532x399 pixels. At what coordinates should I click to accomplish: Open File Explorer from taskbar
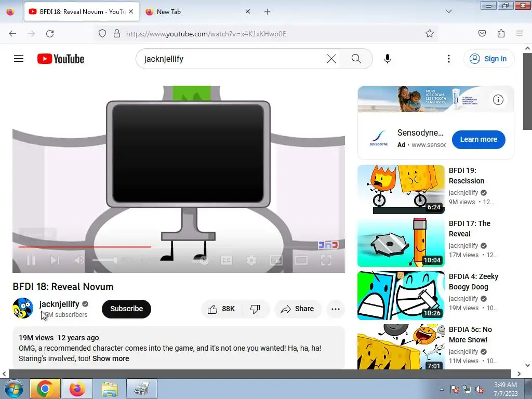tap(110, 389)
